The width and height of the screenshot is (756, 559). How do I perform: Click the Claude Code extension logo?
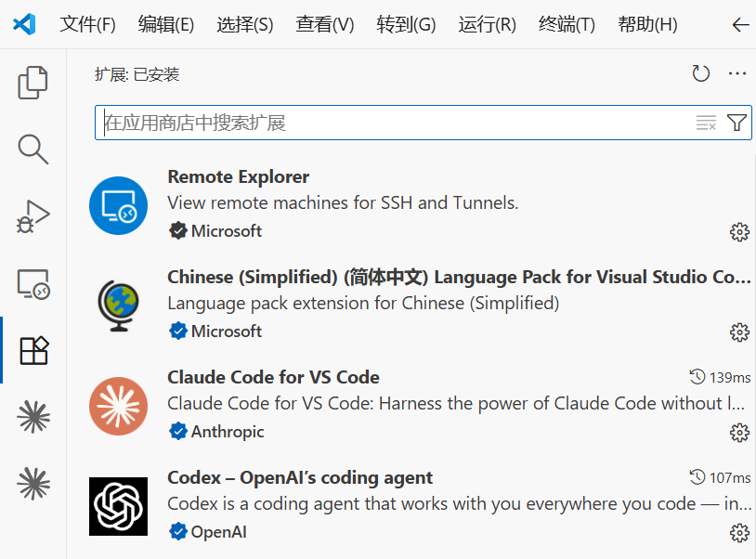click(x=118, y=406)
